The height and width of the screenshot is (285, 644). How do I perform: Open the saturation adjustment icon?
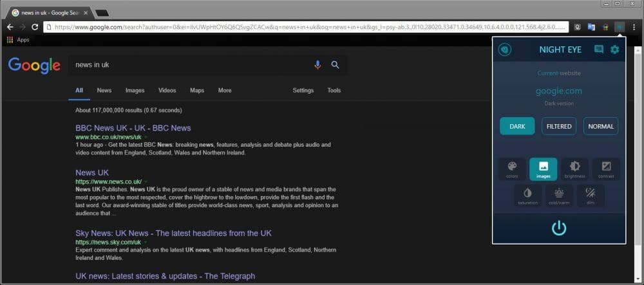click(x=527, y=195)
